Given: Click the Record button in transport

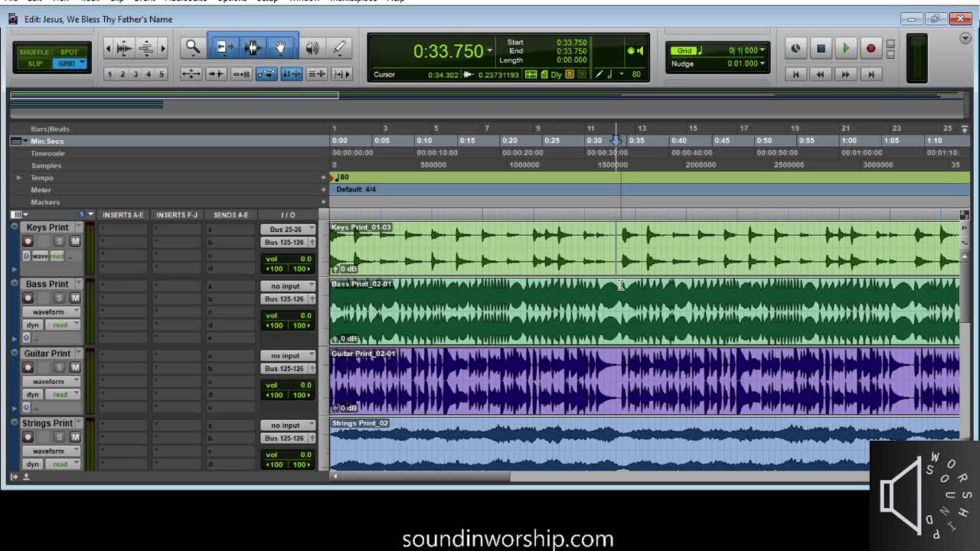Looking at the screenshot, I should tap(871, 48).
